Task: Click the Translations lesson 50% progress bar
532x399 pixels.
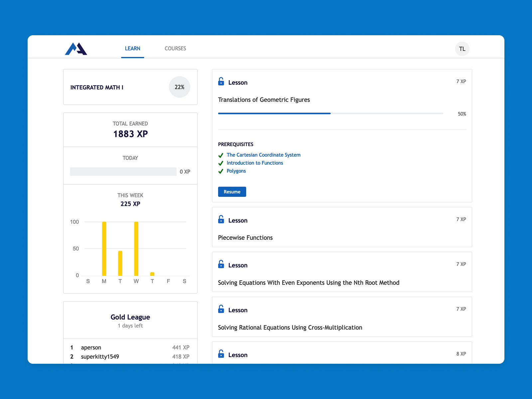Action: click(330, 113)
